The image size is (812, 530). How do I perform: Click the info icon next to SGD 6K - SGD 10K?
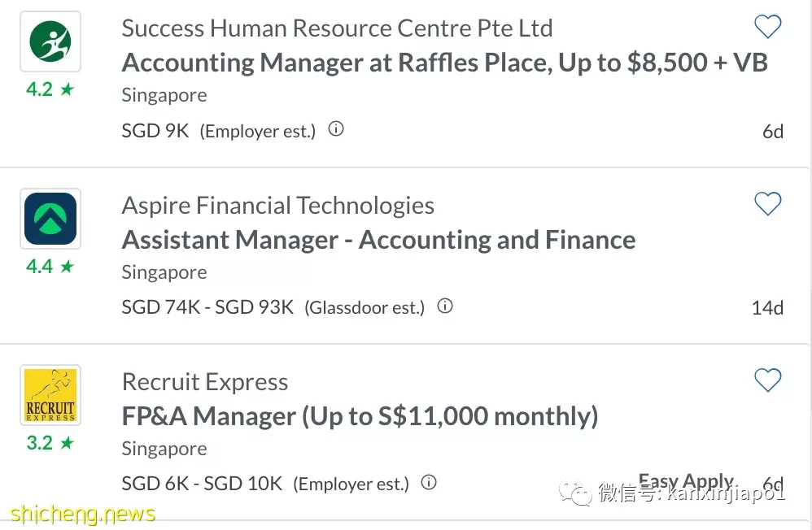coord(429,482)
